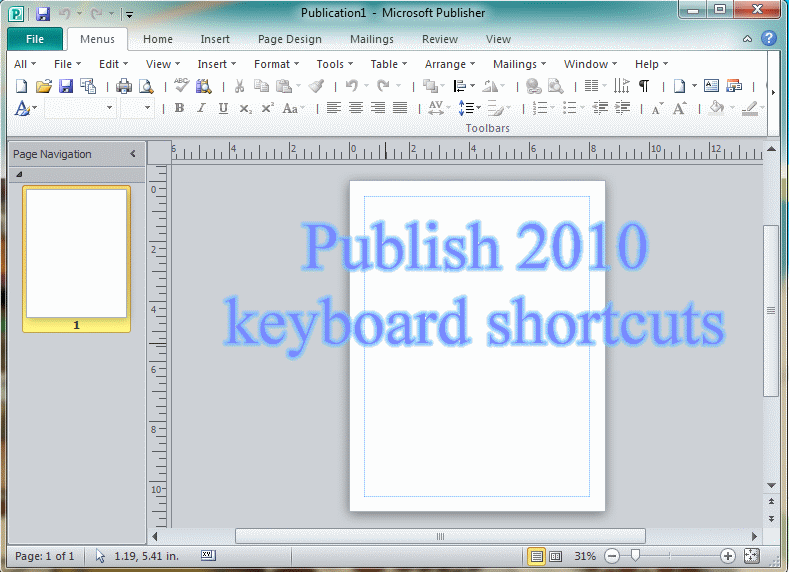Insert a text box
This screenshot has height=572, width=789.
click(711, 86)
